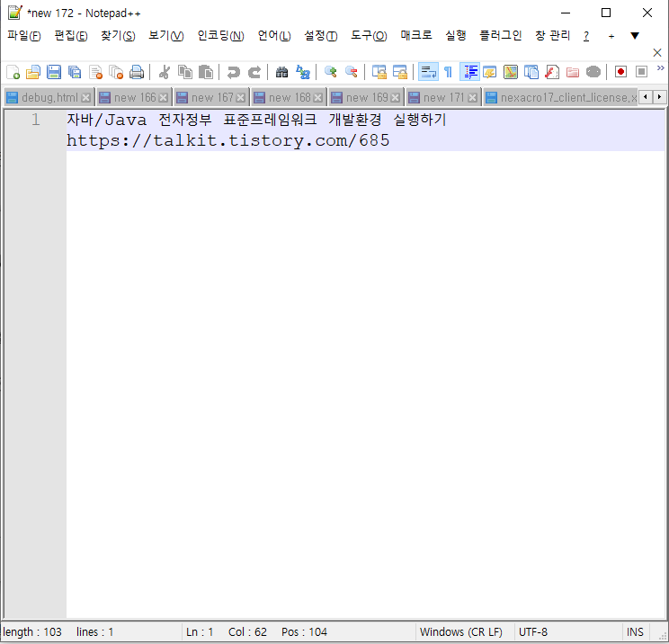Toggle synchronized vertical scrolling icon
Viewport: 669px width, 644px height.
point(379,72)
